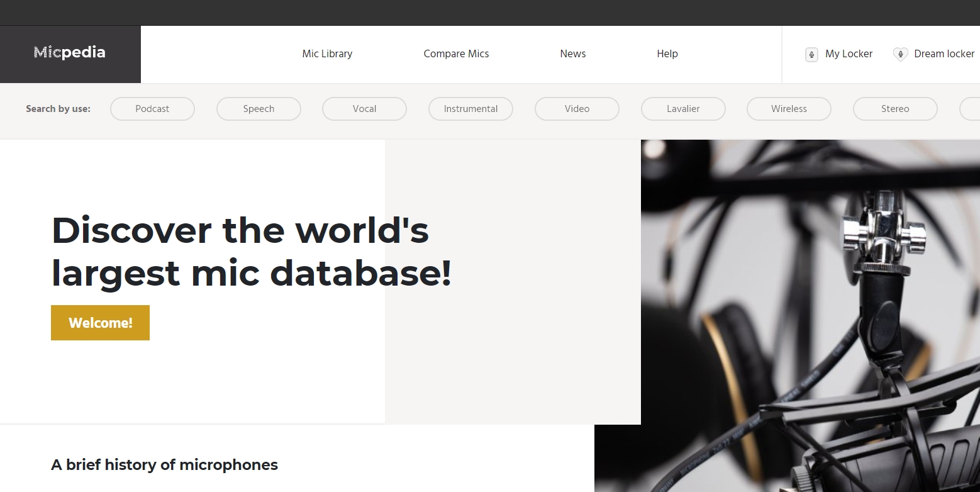Select the Video search filter
980x492 pixels.
tap(577, 108)
